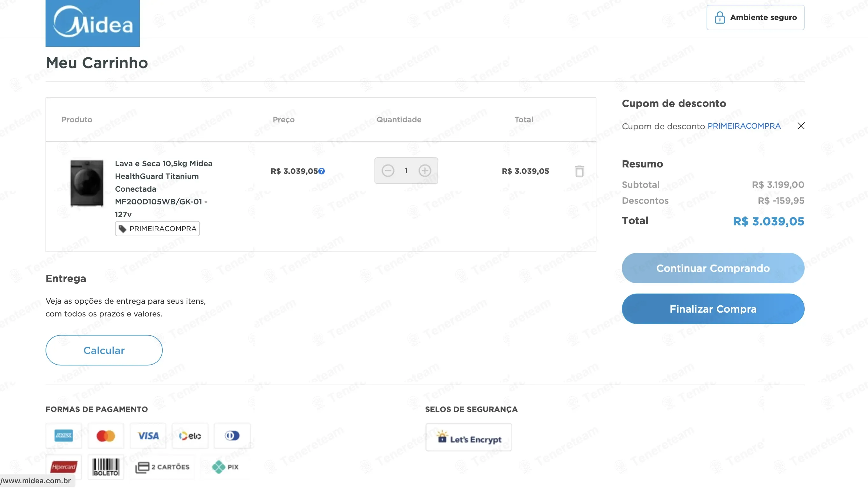The image size is (868, 489).
Task: Remove the PRIMEIRACOMPRA coupon with X
Action: point(801,126)
